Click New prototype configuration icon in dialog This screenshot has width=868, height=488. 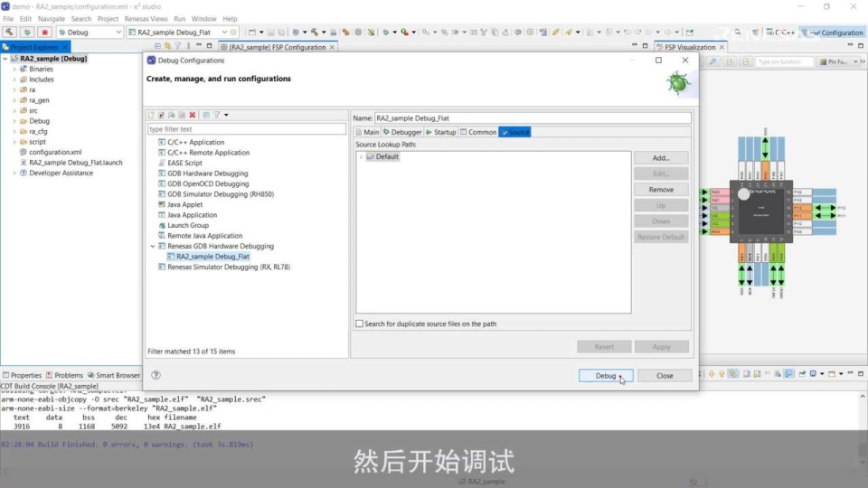(x=161, y=115)
